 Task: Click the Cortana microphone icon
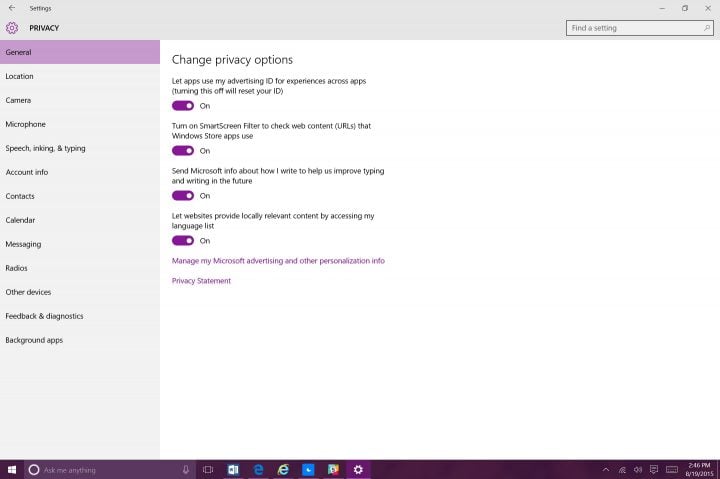click(186, 470)
